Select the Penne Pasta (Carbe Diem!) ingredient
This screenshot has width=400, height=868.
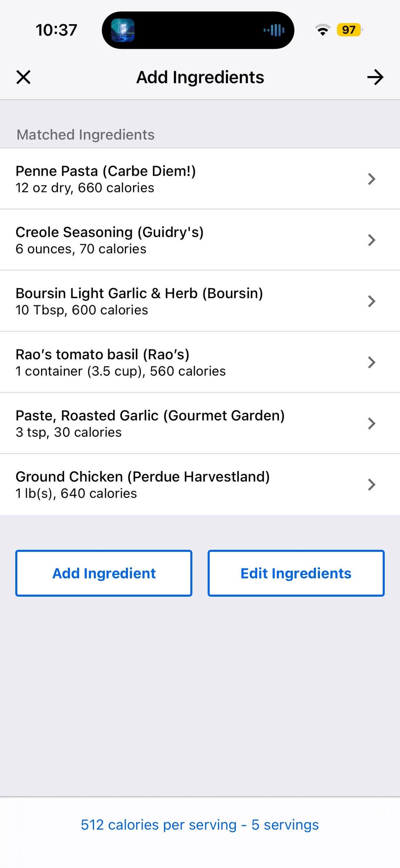click(106, 171)
